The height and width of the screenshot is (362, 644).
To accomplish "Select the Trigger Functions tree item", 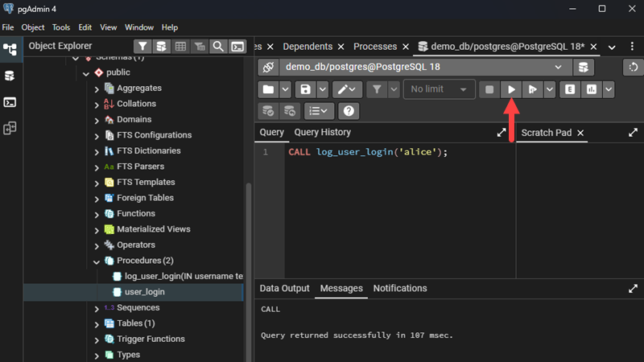I will tap(151, 339).
